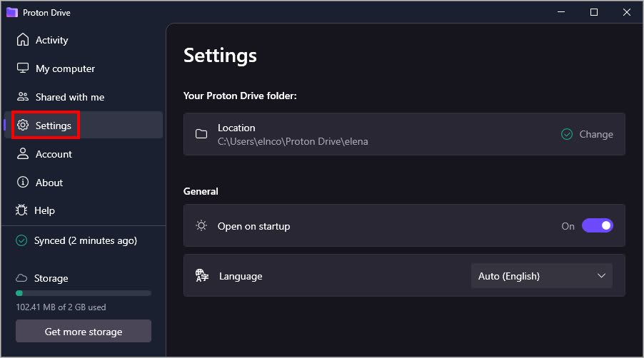The height and width of the screenshot is (358, 644).
Task: Click the green synced checkmark icon
Action: 21,240
